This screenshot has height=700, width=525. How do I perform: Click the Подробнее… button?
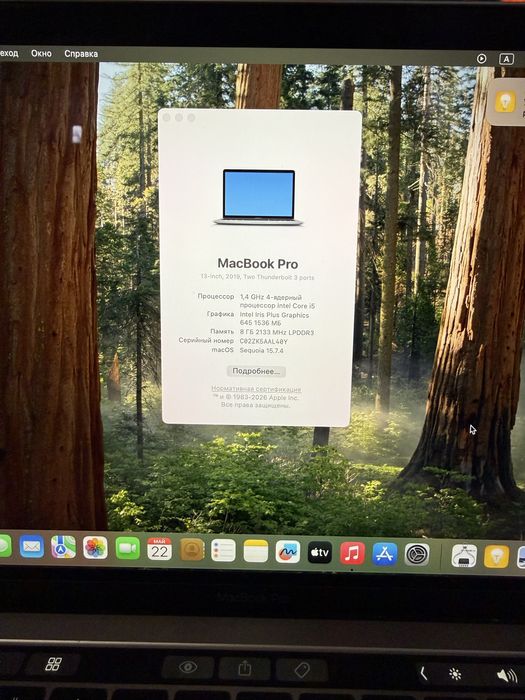point(256,371)
